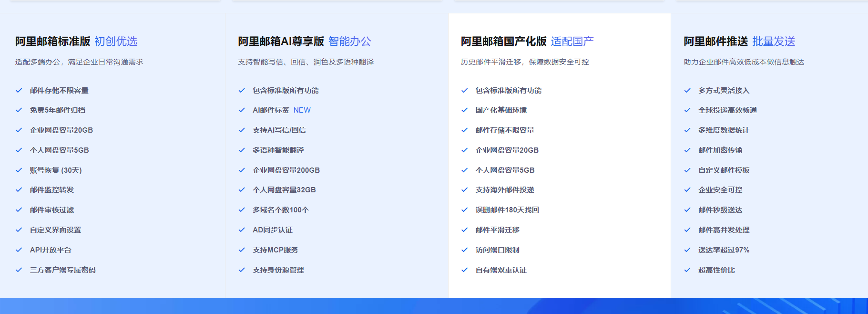Click checkmark beside 支持MCP服务

[x=242, y=250]
